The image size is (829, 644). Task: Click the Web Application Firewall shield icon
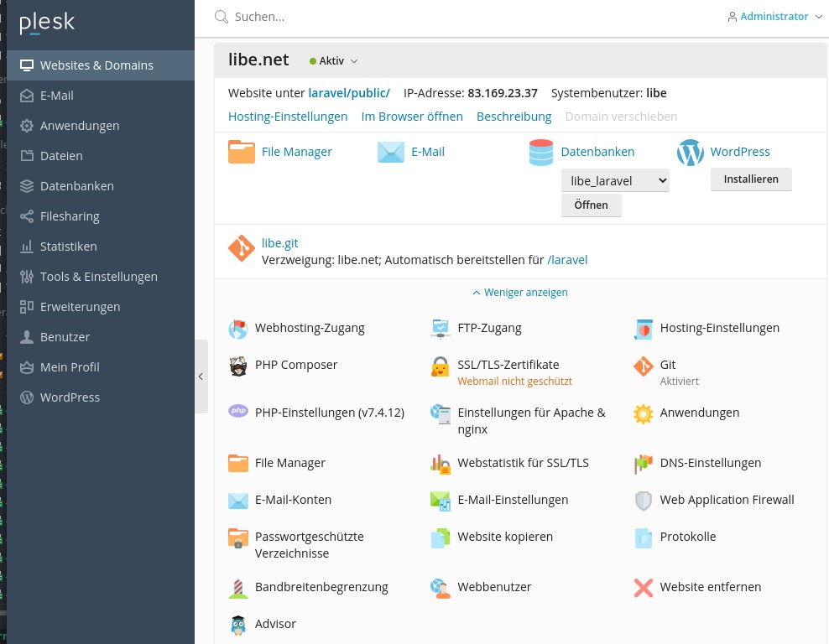[x=644, y=501]
